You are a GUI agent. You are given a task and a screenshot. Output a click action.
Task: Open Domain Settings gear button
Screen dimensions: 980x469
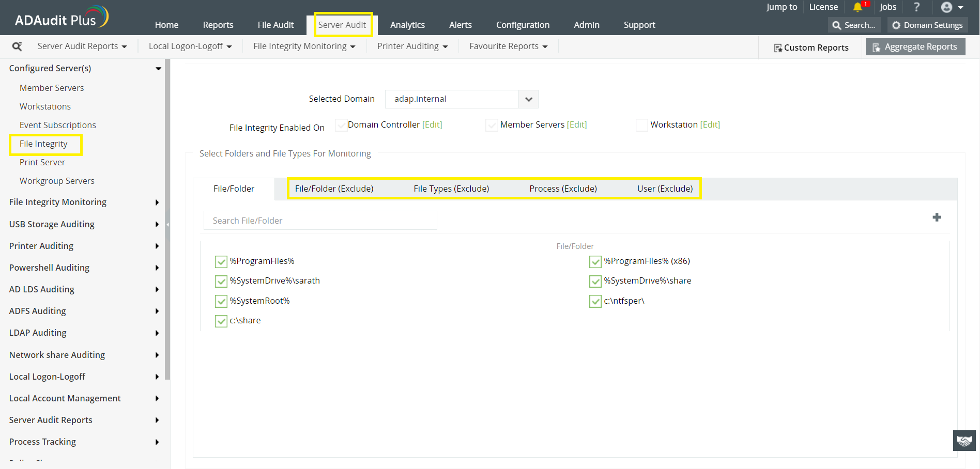[x=927, y=25]
